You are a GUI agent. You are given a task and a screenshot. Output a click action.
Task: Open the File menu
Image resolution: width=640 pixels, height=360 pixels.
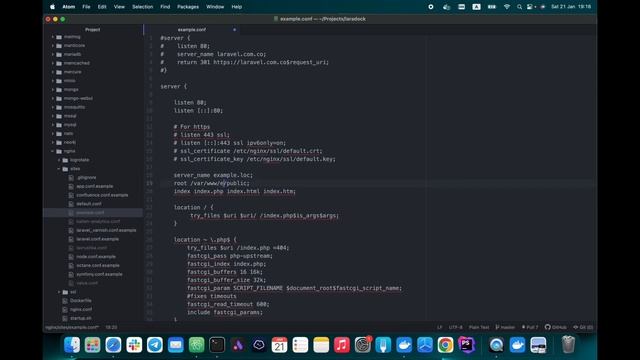tap(86, 7)
